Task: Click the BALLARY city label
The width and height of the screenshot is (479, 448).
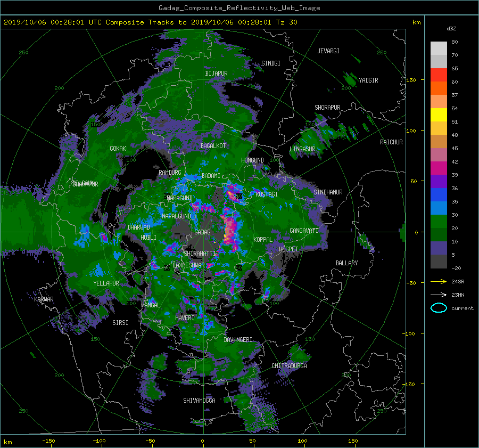Action: [x=346, y=263]
